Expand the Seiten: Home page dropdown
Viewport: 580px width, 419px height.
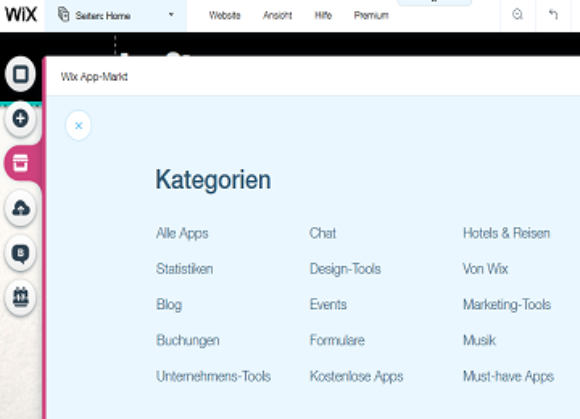tap(171, 15)
